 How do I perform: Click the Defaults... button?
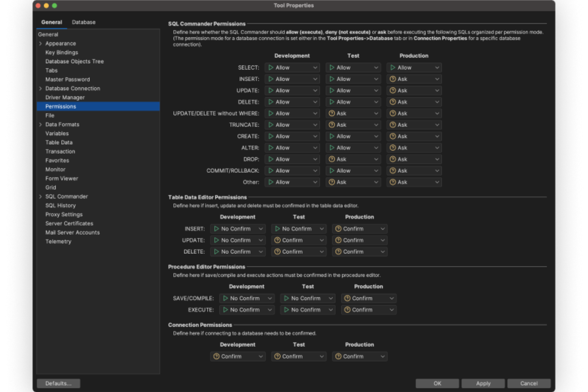tap(59, 383)
